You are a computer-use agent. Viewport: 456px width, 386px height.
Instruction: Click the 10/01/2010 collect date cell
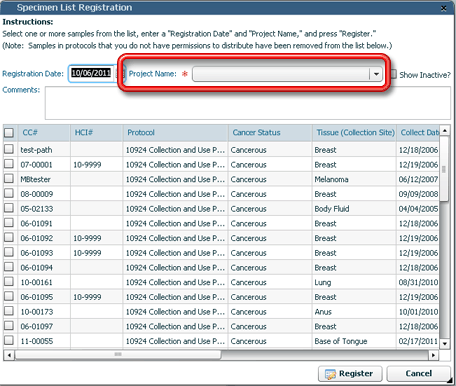[x=418, y=312]
